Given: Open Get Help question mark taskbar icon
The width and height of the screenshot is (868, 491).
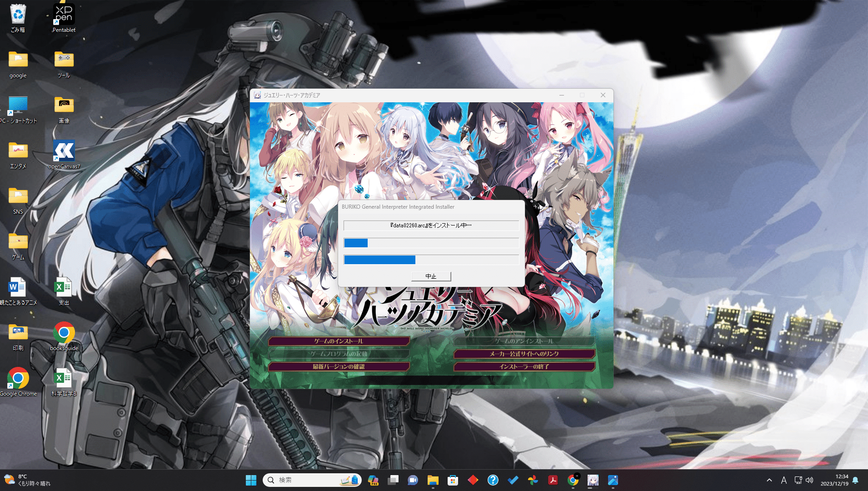Looking at the screenshot, I should pyautogui.click(x=493, y=480).
